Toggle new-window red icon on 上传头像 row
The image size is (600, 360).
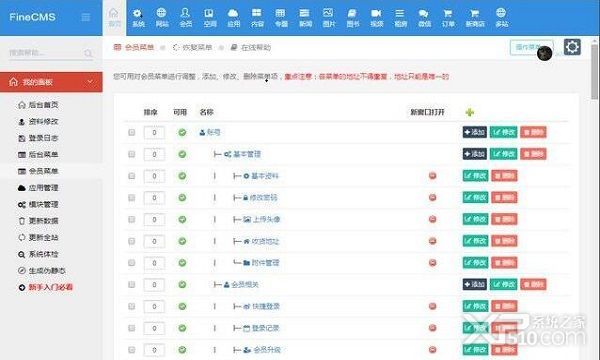coord(432,219)
